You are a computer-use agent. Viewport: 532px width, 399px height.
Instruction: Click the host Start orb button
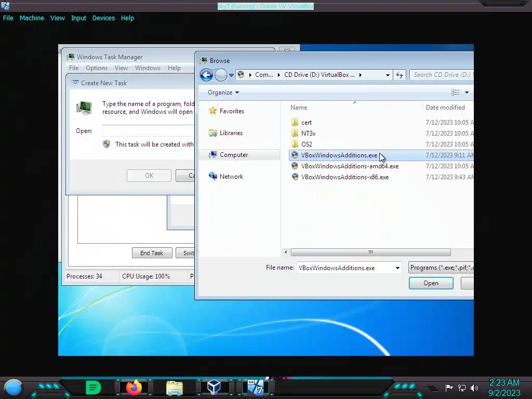point(14,388)
